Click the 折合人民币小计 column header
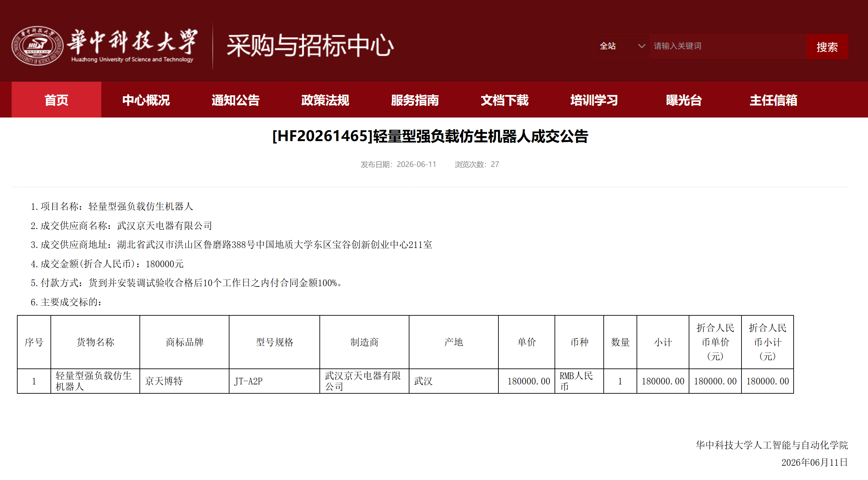Image resolution: width=868 pixels, height=480 pixels. click(768, 342)
